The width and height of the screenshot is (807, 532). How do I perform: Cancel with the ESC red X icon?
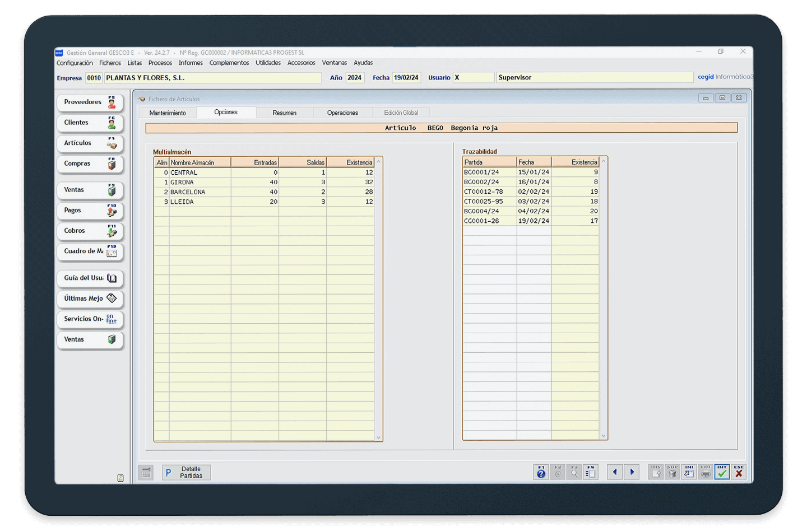(x=739, y=472)
